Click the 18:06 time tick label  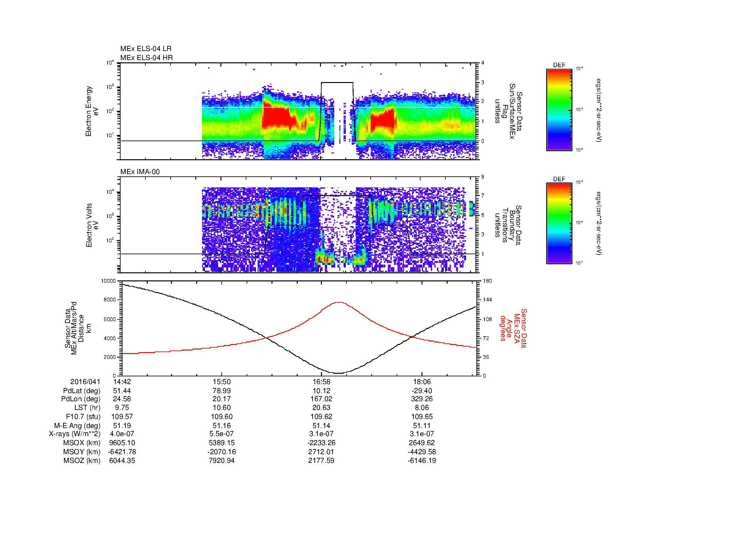click(x=422, y=382)
